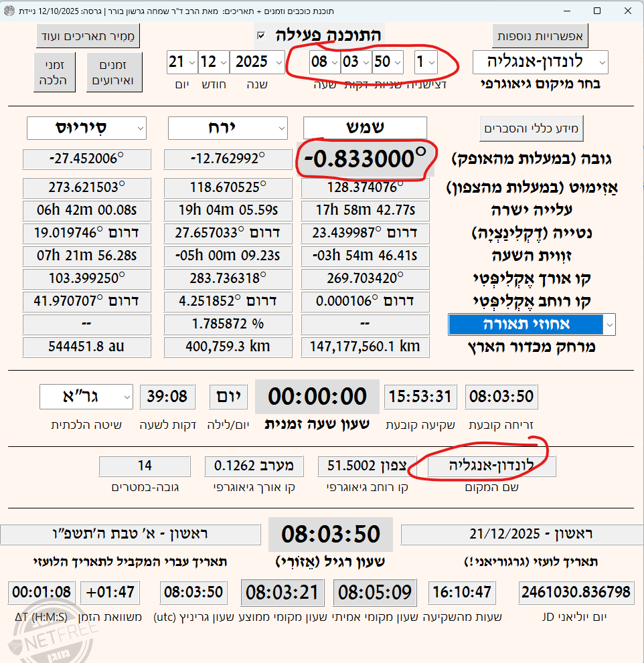Open the year dropdown showing 2025

(258, 62)
